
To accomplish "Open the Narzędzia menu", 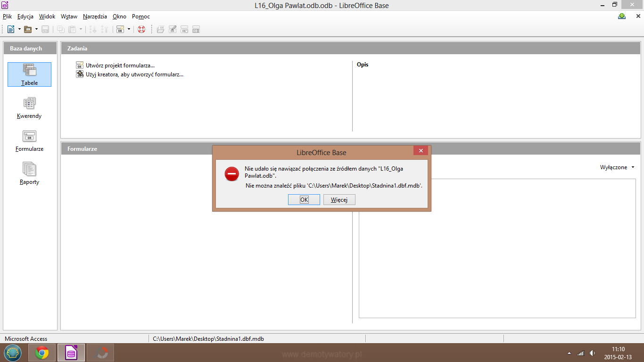I will pyautogui.click(x=95, y=16).
